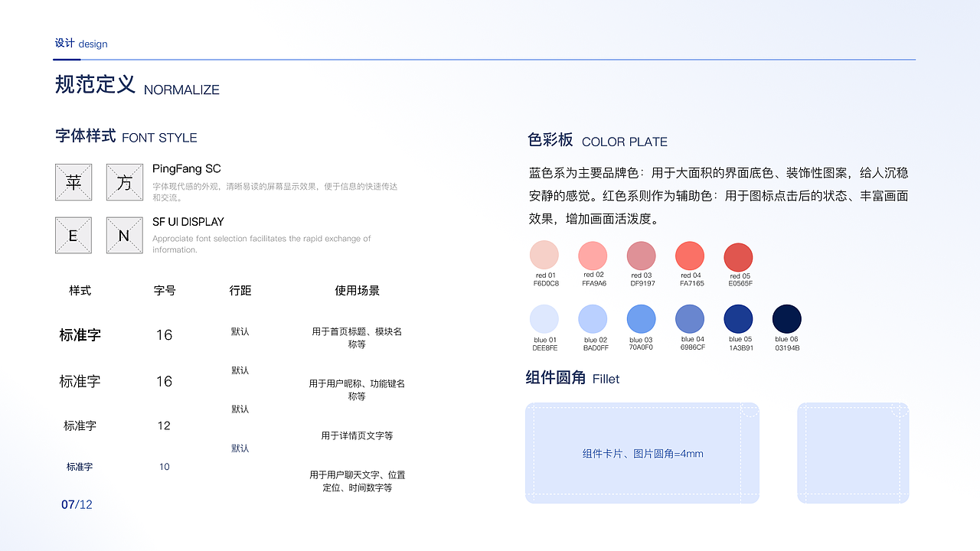Select the red 02 FFA9A6 swatch
This screenshot has height=551, width=980.
click(x=593, y=256)
